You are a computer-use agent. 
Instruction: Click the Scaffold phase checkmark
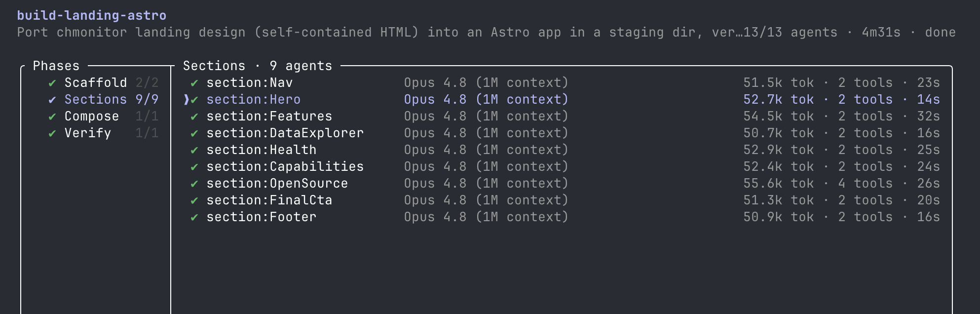(52, 83)
